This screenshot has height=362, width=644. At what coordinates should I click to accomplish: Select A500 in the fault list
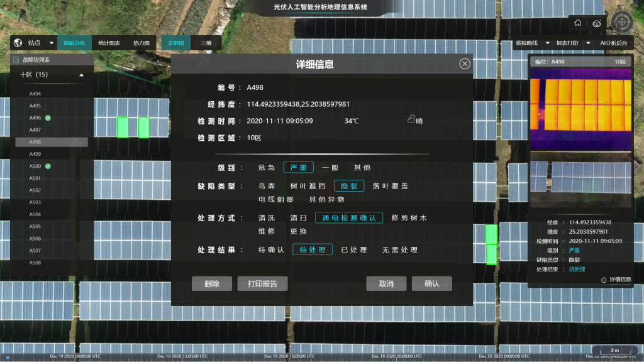tap(35, 166)
